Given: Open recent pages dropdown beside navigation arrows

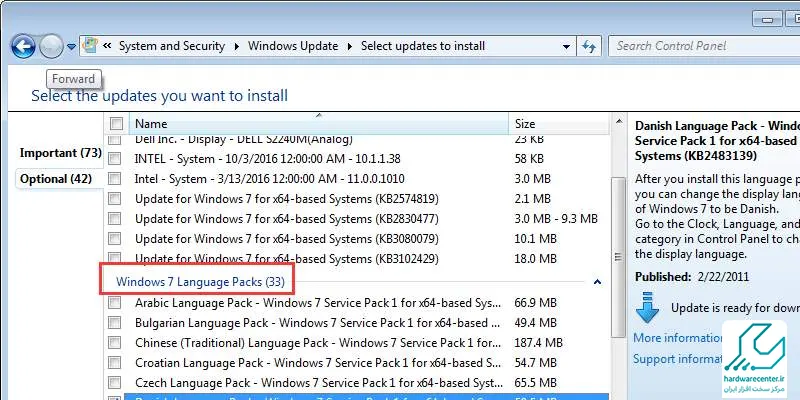Looking at the screenshot, I should (71, 46).
